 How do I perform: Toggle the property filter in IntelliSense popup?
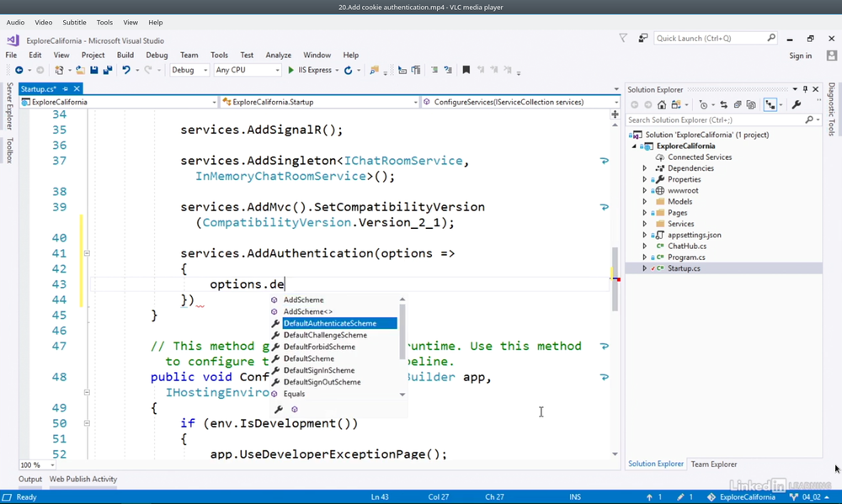pyautogui.click(x=278, y=410)
